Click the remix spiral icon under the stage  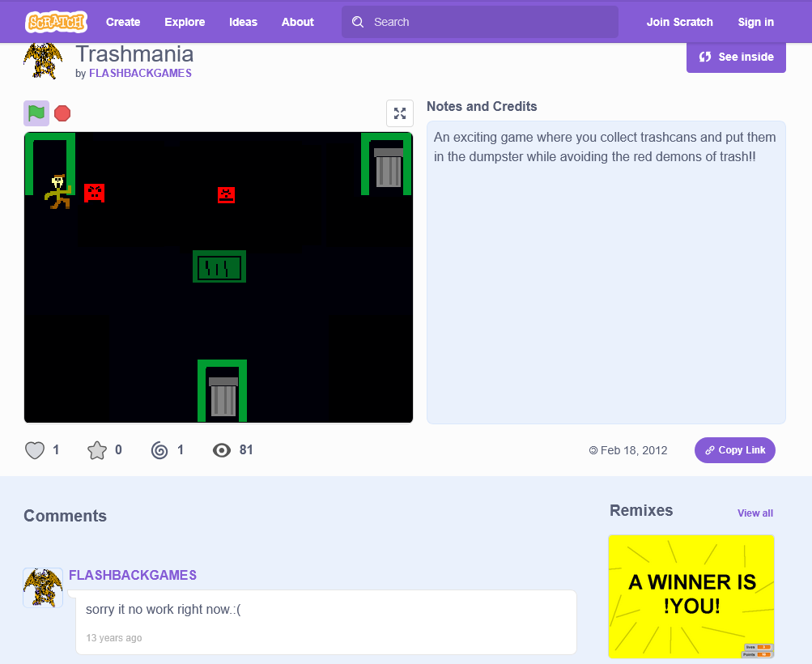coord(159,450)
